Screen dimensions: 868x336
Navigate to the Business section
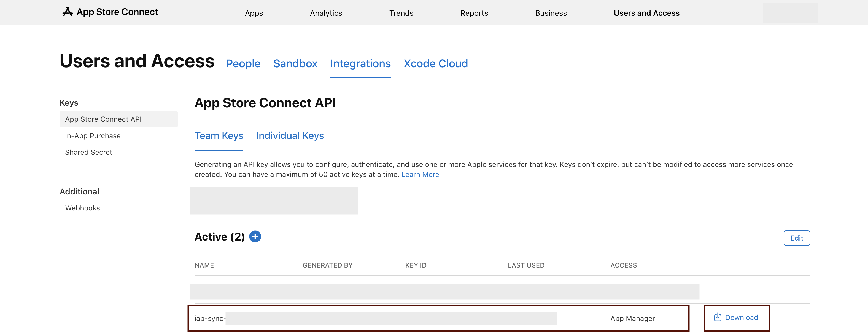[551, 13]
